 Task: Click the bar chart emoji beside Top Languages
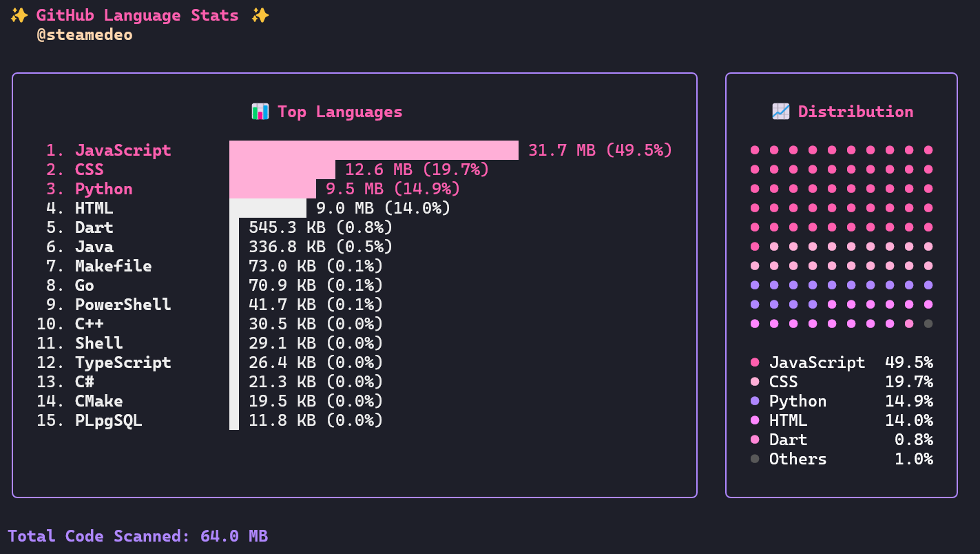pos(260,112)
